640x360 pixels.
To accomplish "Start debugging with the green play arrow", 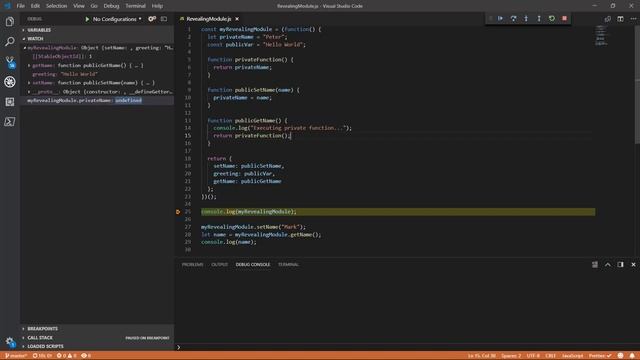I will (87, 19).
